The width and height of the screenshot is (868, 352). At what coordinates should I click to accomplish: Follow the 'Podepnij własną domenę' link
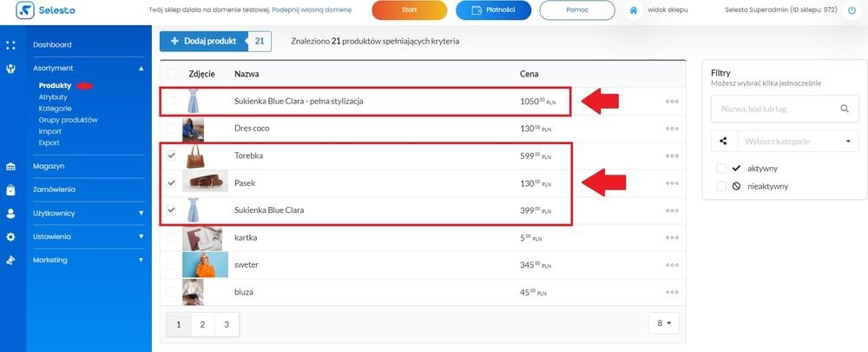pos(312,10)
